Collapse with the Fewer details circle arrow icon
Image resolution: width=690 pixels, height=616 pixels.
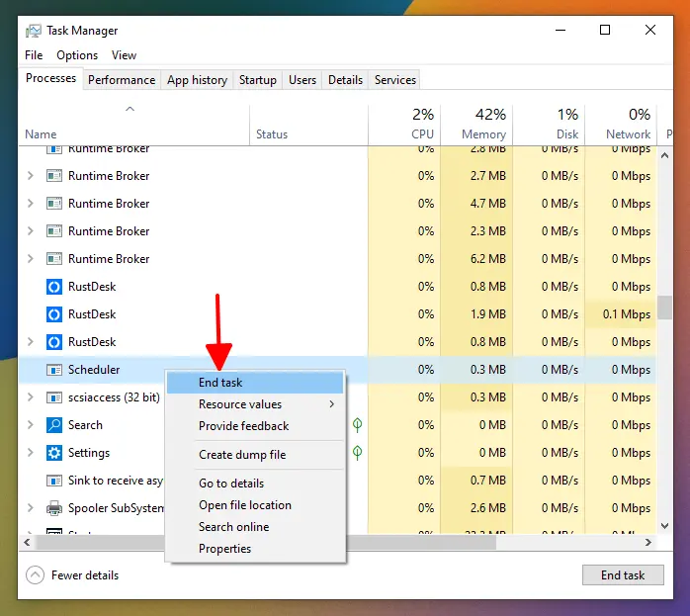click(x=36, y=574)
